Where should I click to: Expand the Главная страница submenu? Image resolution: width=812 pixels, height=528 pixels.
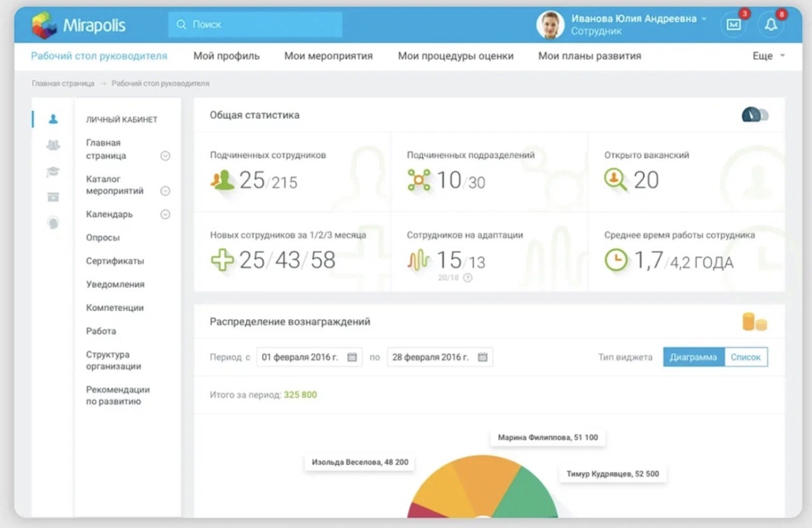165,156
